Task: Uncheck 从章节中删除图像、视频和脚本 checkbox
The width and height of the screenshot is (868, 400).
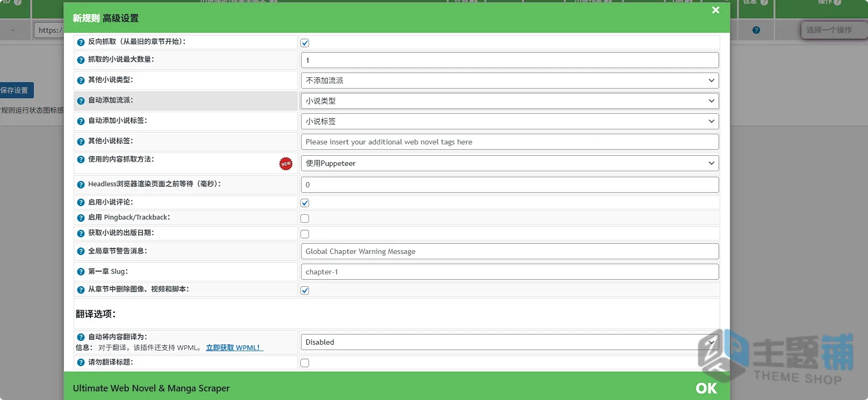Action: point(305,290)
